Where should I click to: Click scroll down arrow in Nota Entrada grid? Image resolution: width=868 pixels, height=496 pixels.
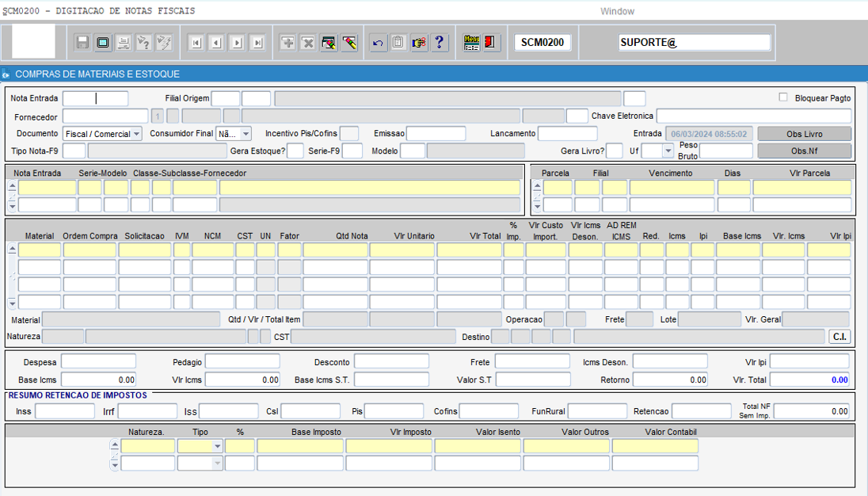click(12, 207)
